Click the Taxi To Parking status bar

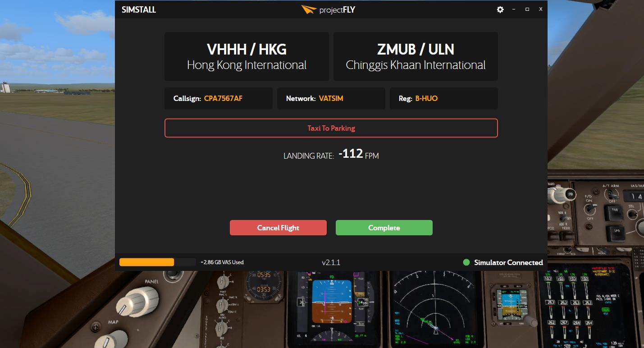331,128
